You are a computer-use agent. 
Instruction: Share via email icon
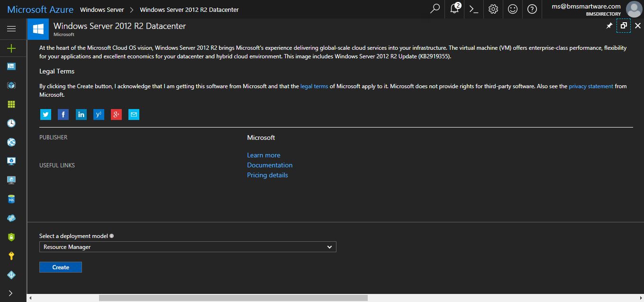pos(134,114)
